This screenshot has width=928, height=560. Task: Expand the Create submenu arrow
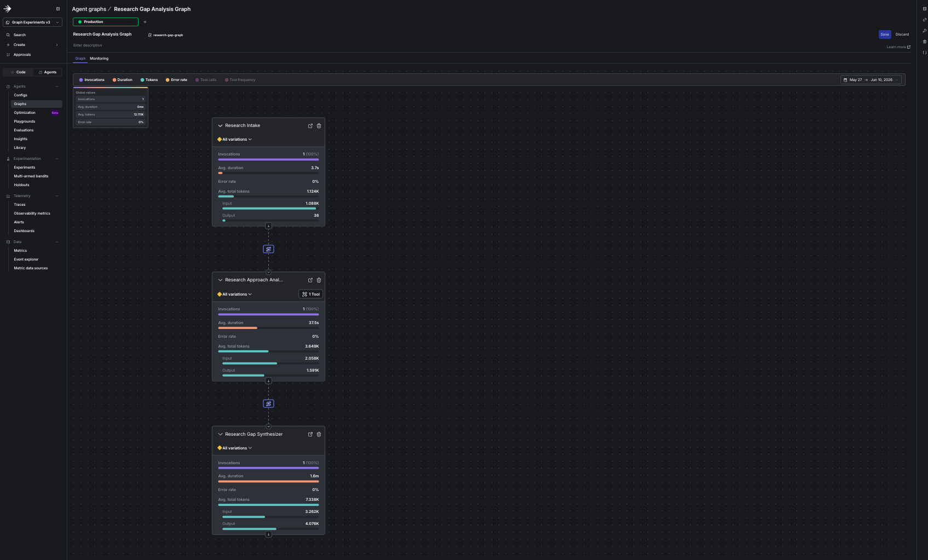coord(57,45)
